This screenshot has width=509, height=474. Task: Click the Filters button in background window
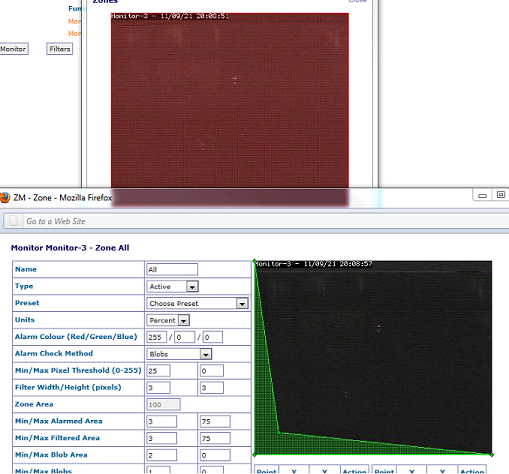click(60, 49)
